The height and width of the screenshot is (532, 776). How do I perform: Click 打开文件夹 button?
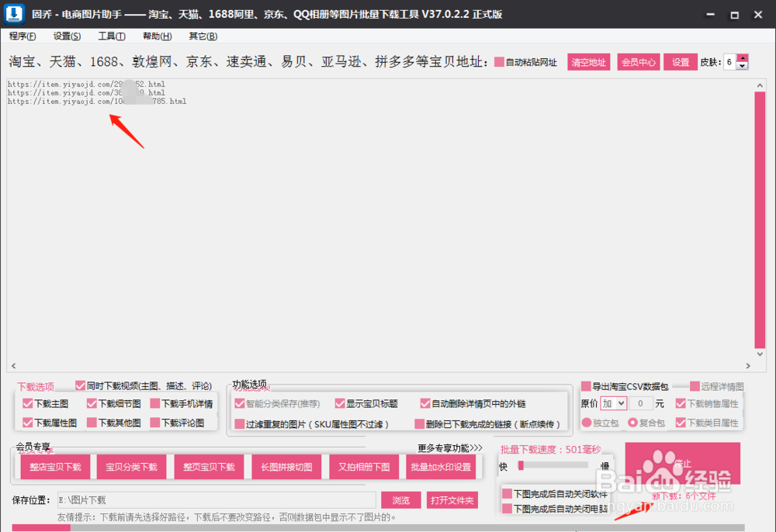[x=452, y=500]
